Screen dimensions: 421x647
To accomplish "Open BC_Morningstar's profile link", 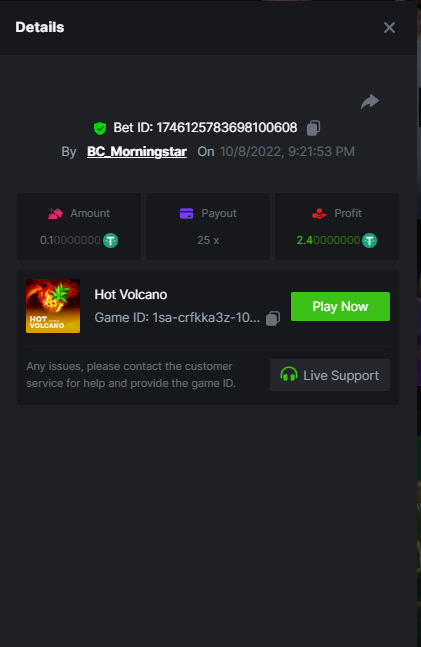I will pyautogui.click(x=137, y=151).
